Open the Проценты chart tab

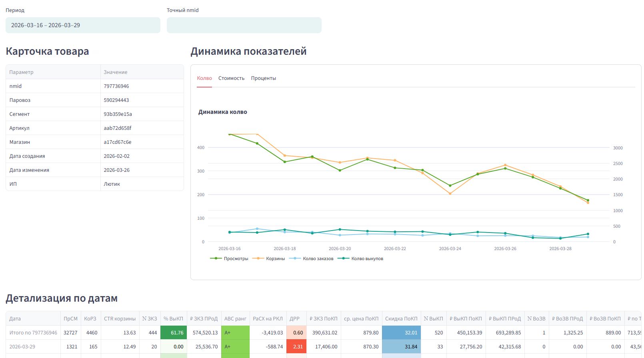point(264,78)
